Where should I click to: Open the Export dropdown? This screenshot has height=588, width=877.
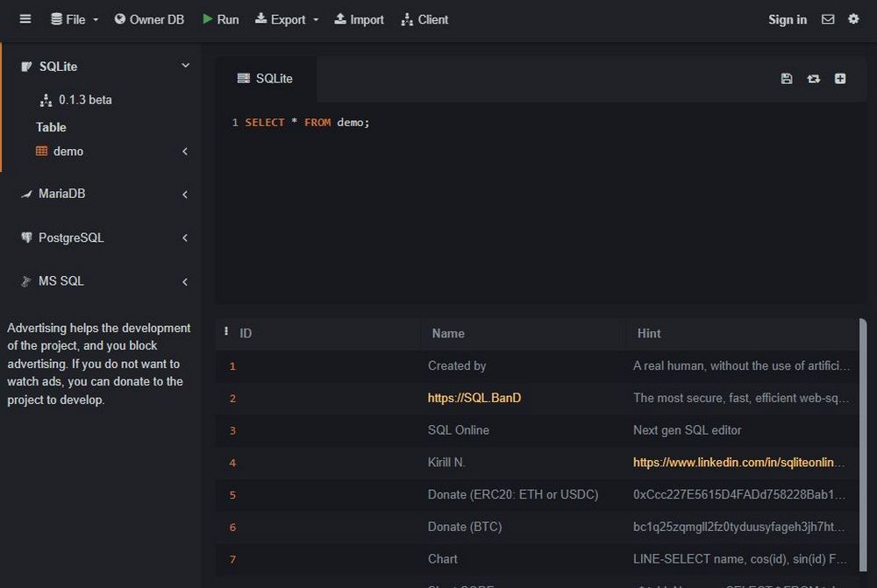pyautogui.click(x=287, y=19)
